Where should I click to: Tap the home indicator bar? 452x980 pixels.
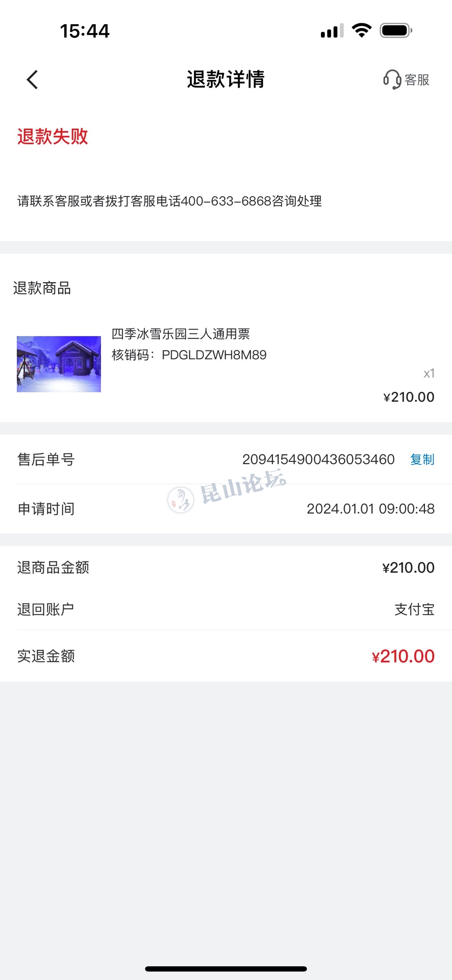(226, 969)
